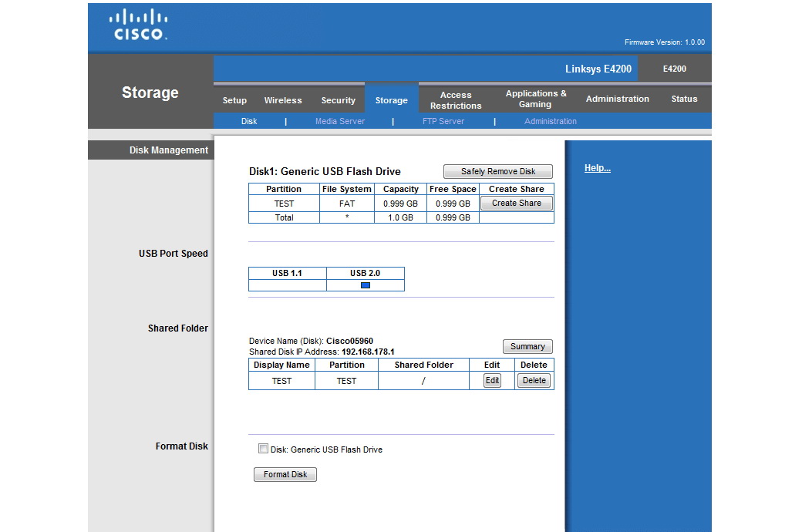This screenshot has width=802, height=532.
Task: Click the blue USB 2.0 speed indicator
Action: pos(366,285)
